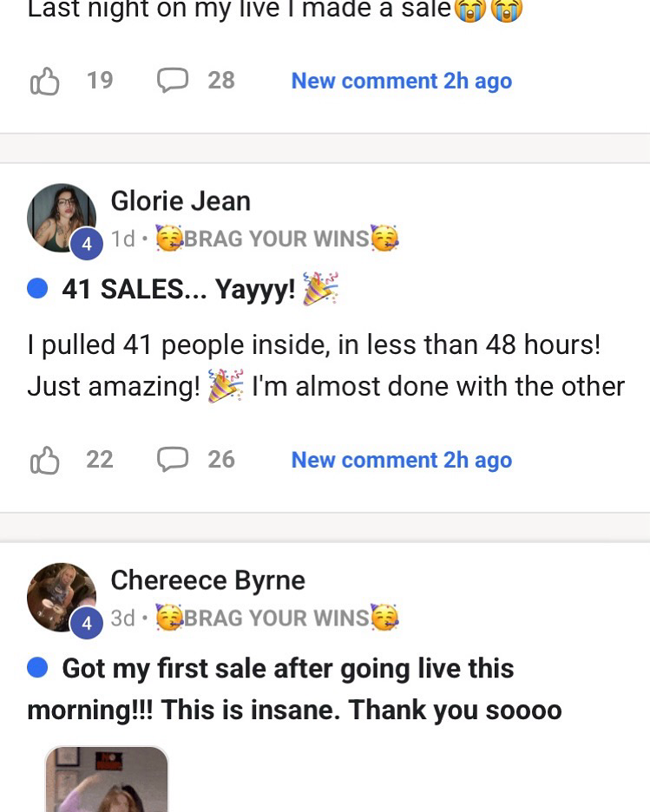Open the '41 SALES... Yayyy!' post title
The width and height of the screenshot is (650, 812).
click(x=200, y=289)
